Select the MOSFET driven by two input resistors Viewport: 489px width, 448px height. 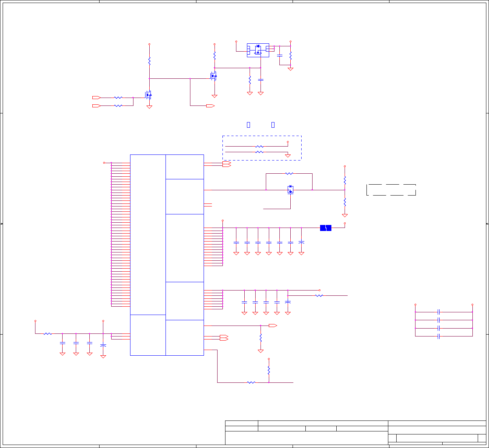click(x=149, y=94)
